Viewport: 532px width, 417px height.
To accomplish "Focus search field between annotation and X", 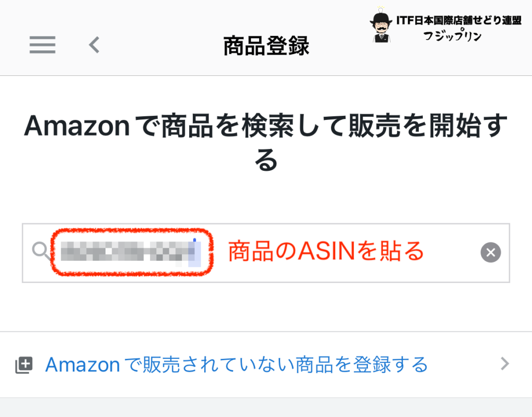I will click(452, 252).
